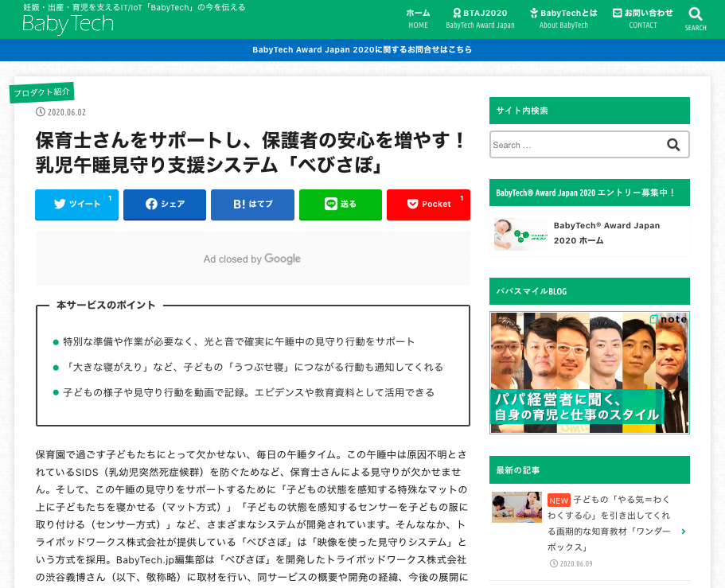Select the プロダクト紹介 category tag
Image resolution: width=725 pixels, height=588 pixels.
pos(41,92)
